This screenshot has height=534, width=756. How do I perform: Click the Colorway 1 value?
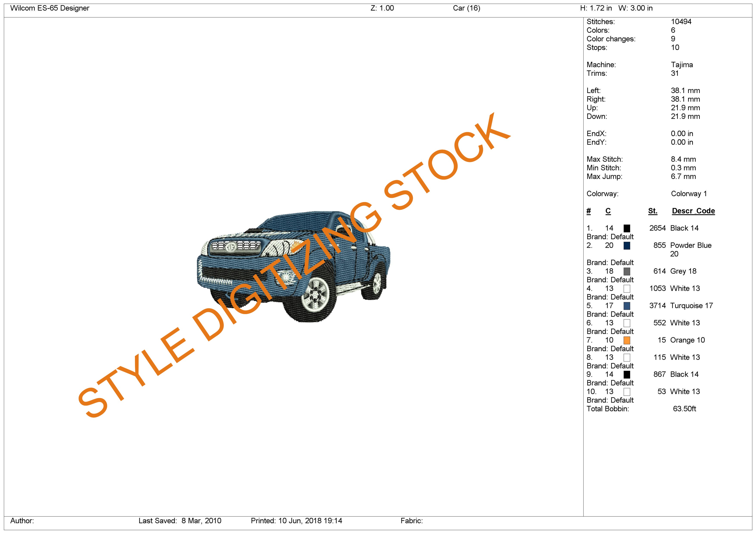tap(689, 194)
